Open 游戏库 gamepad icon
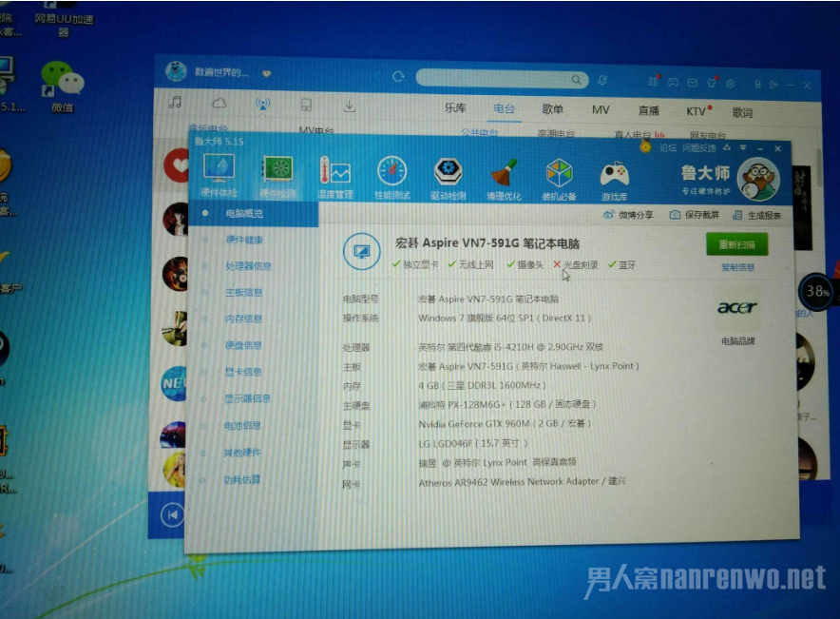 615,182
